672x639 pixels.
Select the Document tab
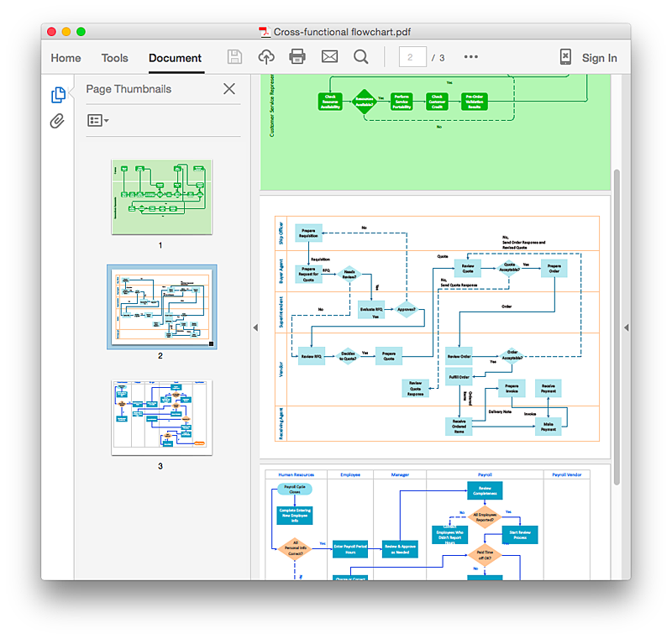175,58
